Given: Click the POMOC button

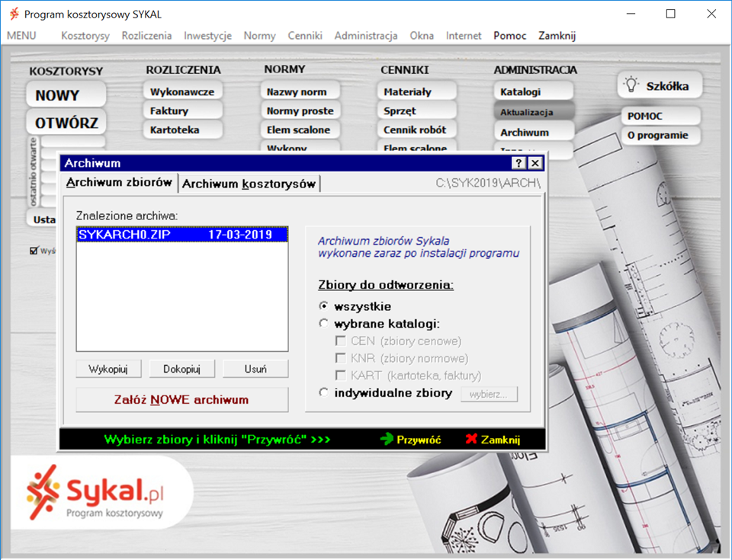Looking at the screenshot, I should [661, 116].
